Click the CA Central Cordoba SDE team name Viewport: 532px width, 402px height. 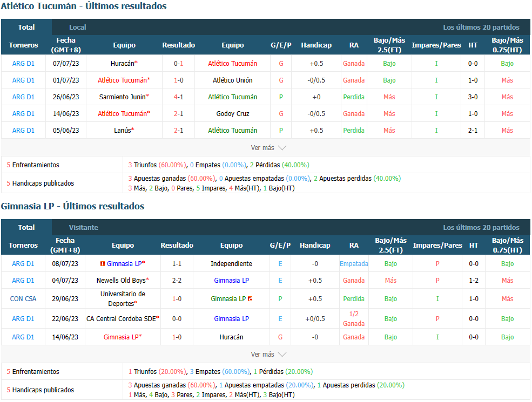click(x=121, y=319)
